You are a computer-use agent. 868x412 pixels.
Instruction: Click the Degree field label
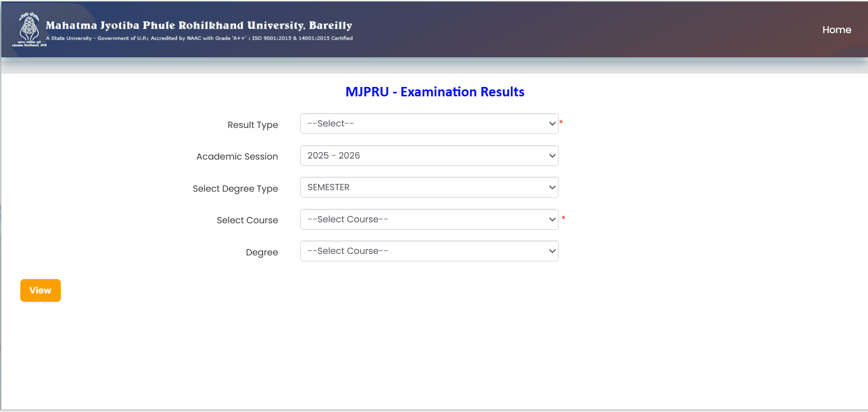[262, 252]
